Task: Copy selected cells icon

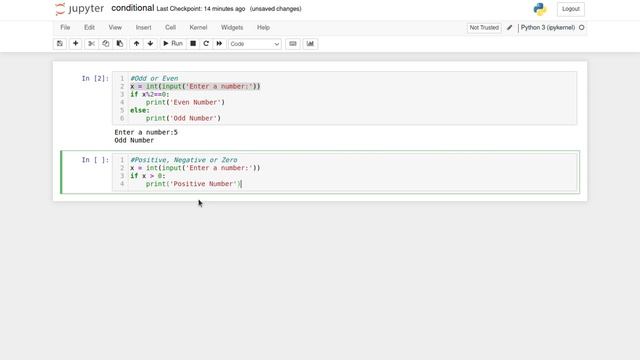Action: click(106, 44)
